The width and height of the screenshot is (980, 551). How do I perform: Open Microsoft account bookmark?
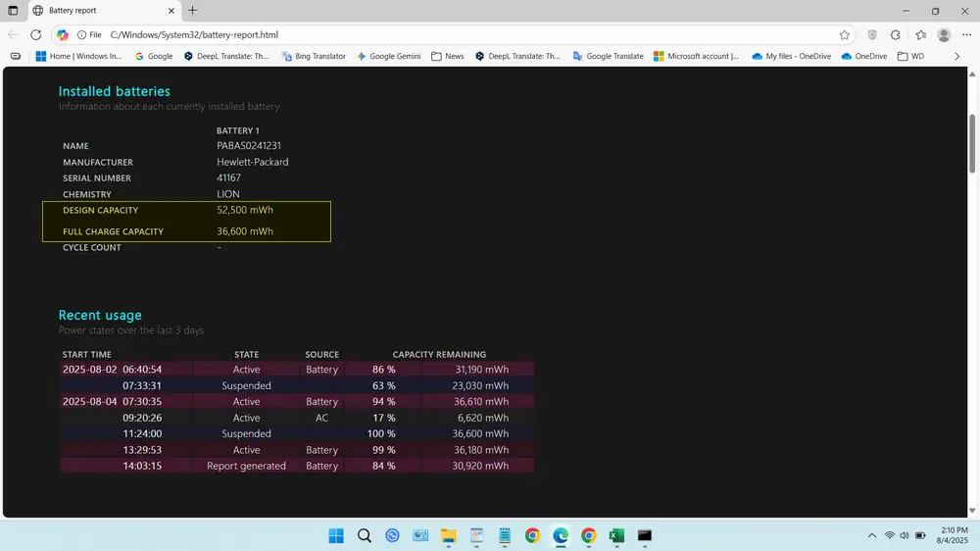[696, 56]
